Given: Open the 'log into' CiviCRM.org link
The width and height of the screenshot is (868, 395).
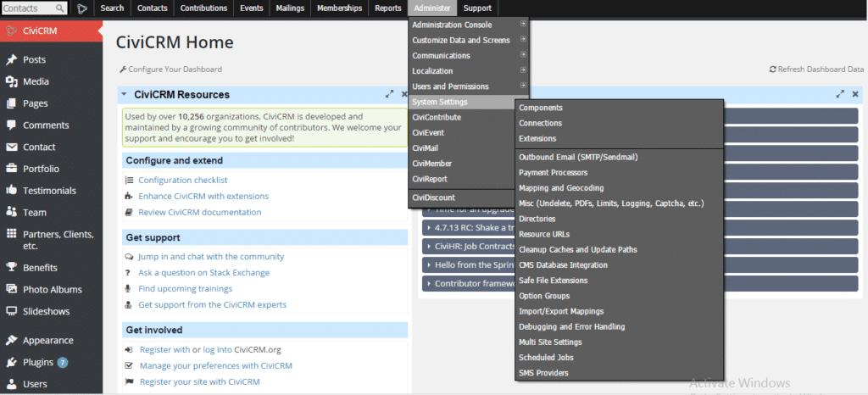Looking at the screenshot, I should coord(218,349).
